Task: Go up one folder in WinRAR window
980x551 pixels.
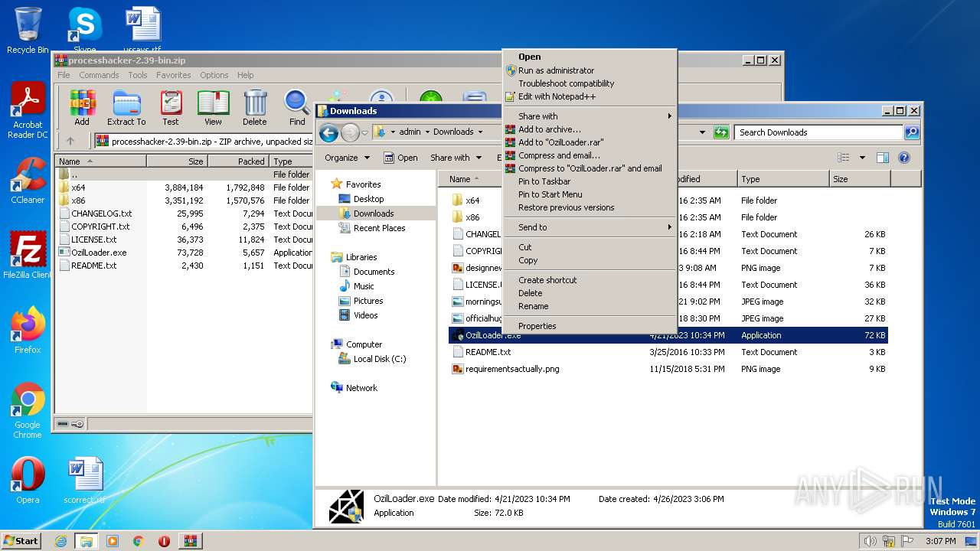Action: coord(70,141)
